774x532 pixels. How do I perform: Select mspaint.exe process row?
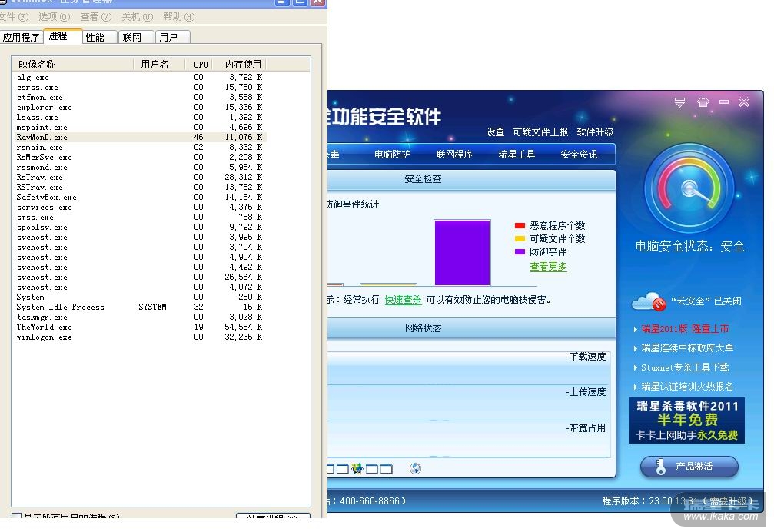click(x=140, y=128)
